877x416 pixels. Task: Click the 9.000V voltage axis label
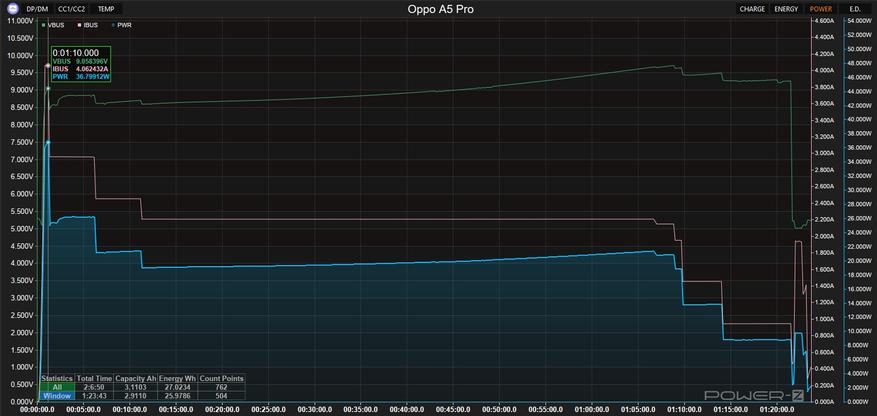(21, 90)
